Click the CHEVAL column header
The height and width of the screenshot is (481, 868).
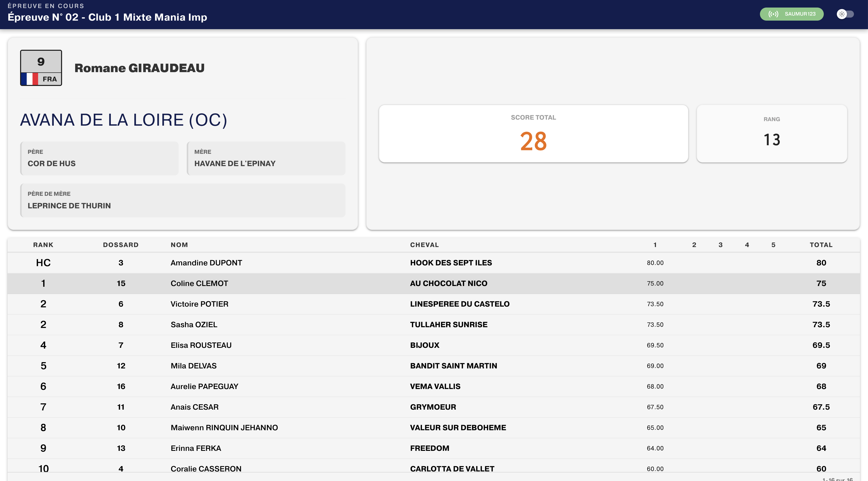pyautogui.click(x=424, y=245)
